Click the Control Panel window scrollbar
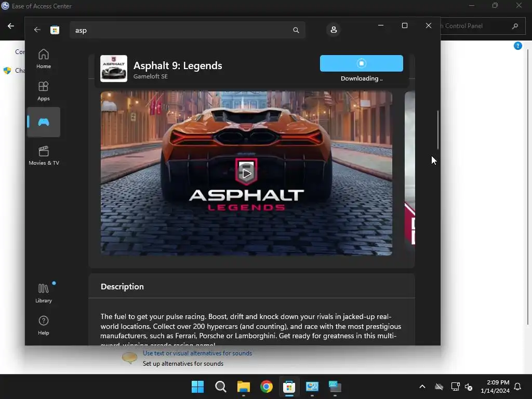The height and width of the screenshot is (399, 532). pos(528,187)
